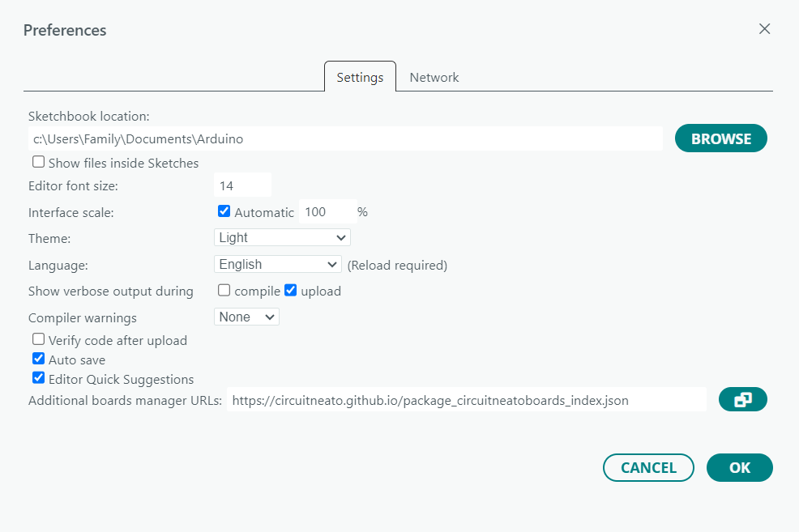Confirm preferences with OK button
The width and height of the screenshot is (799, 532).
(739, 467)
